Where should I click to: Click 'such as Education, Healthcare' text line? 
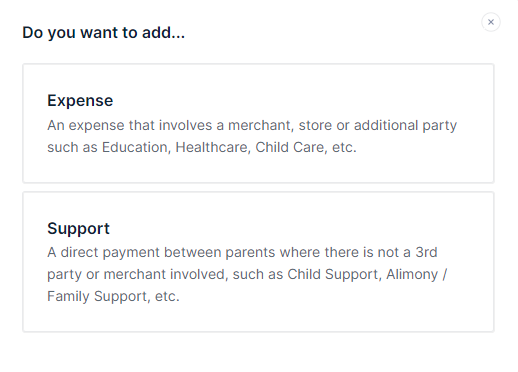point(202,147)
